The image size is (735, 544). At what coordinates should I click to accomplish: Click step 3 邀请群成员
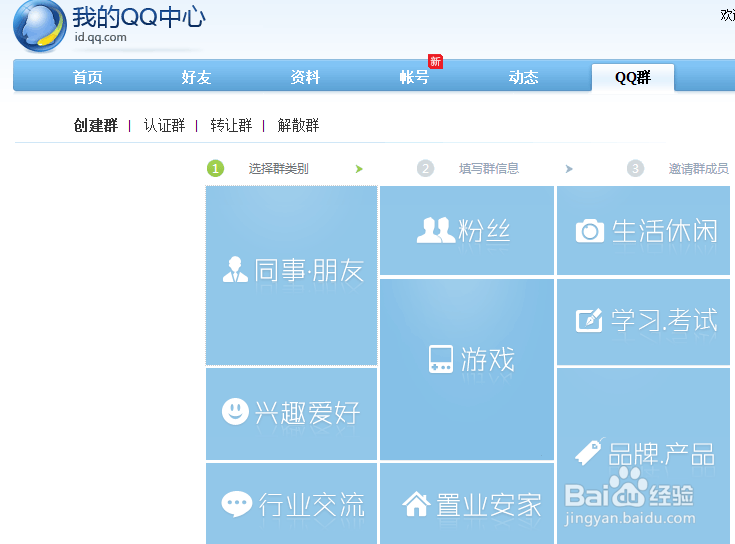point(678,168)
